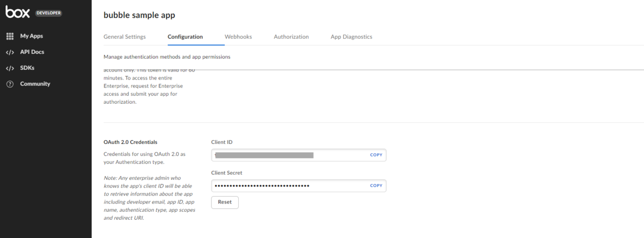Click the My Apps grid icon
This screenshot has width=644, height=238.
click(x=10, y=36)
